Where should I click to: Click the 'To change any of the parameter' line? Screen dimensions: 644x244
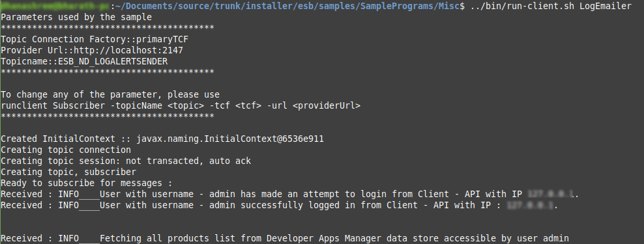(x=110, y=95)
